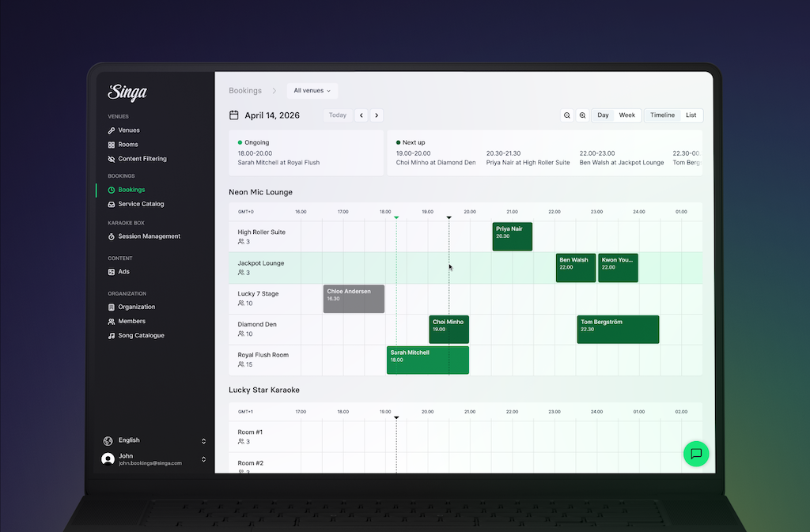Select High Roller Suite room row label
Image resolution: width=810 pixels, height=532 pixels.
(x=261, y=232)
